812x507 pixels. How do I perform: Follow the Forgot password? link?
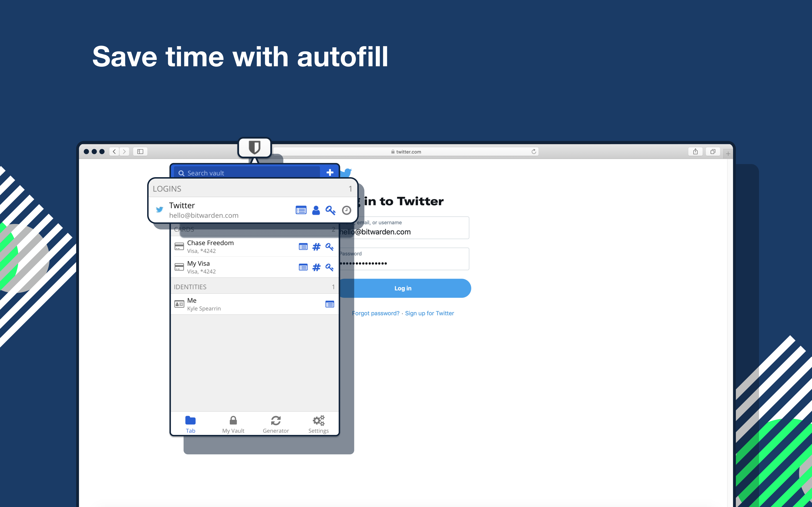click(x=376, y=313)
